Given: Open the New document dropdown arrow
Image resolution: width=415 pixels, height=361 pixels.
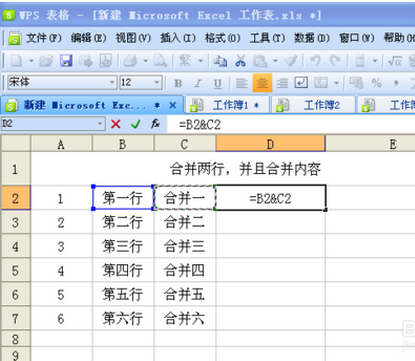Looking at the screenshot, I should coord(31,61).
